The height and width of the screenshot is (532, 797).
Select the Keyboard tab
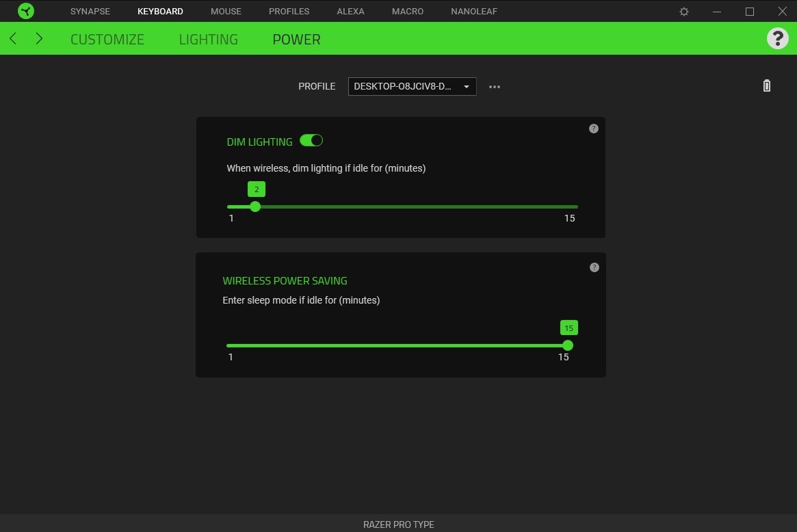coord(160,11)
